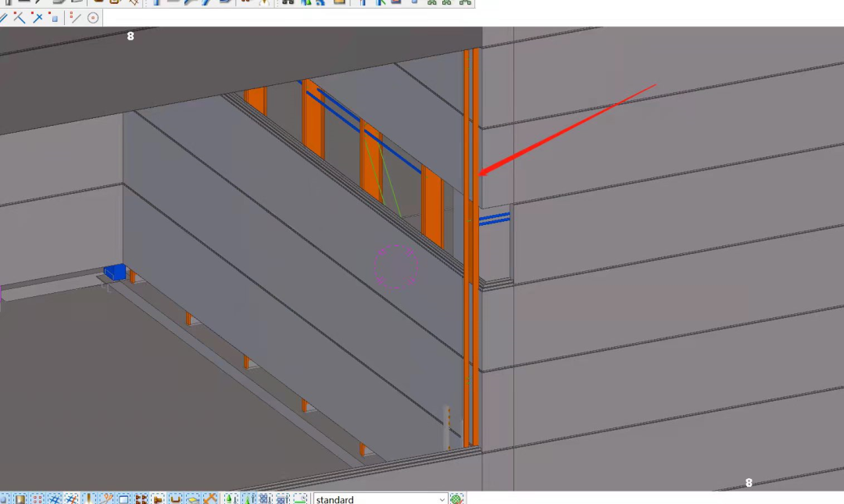Click the select assemblies icon
Viewport: 844px width, 504px height.
[266, 499]
